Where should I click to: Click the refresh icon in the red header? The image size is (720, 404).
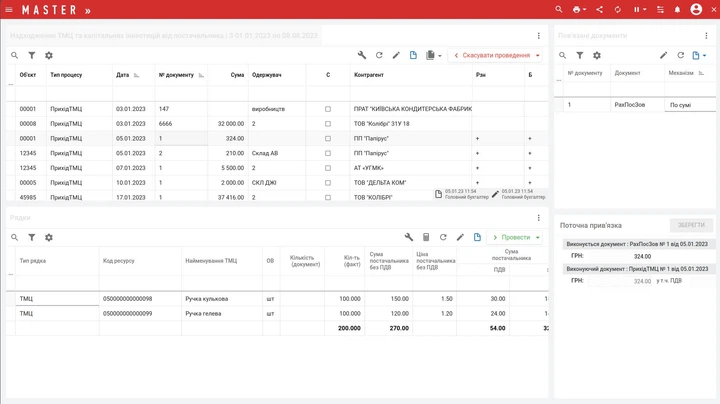618,9
